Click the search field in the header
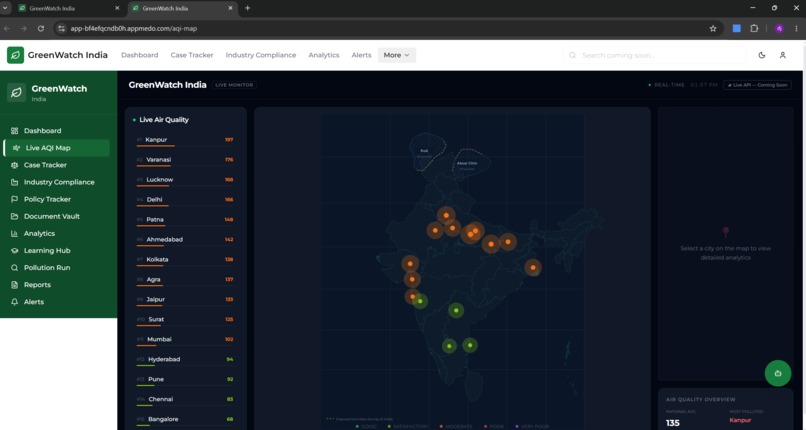Image resolution: width=806 pixels, height=430 pixels. tap(654, 55)
